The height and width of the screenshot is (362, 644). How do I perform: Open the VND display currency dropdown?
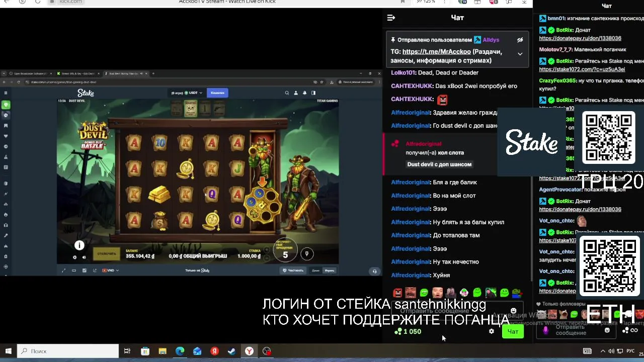(110, 270)
